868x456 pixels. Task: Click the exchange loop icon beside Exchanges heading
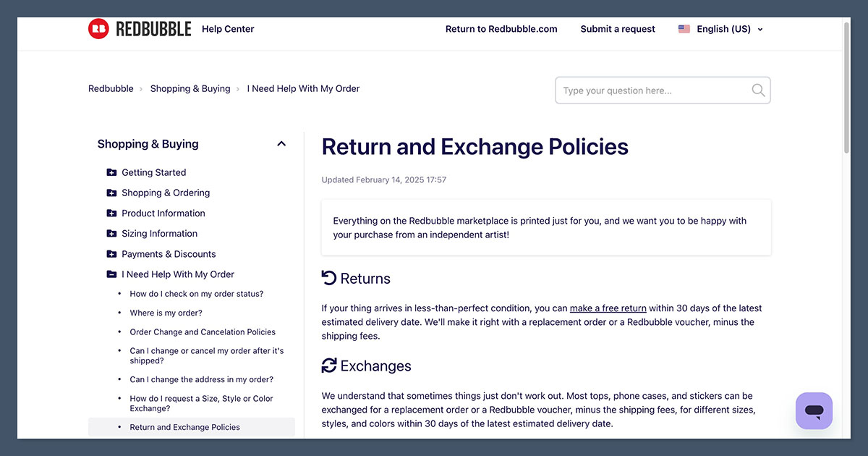point(329,366)
